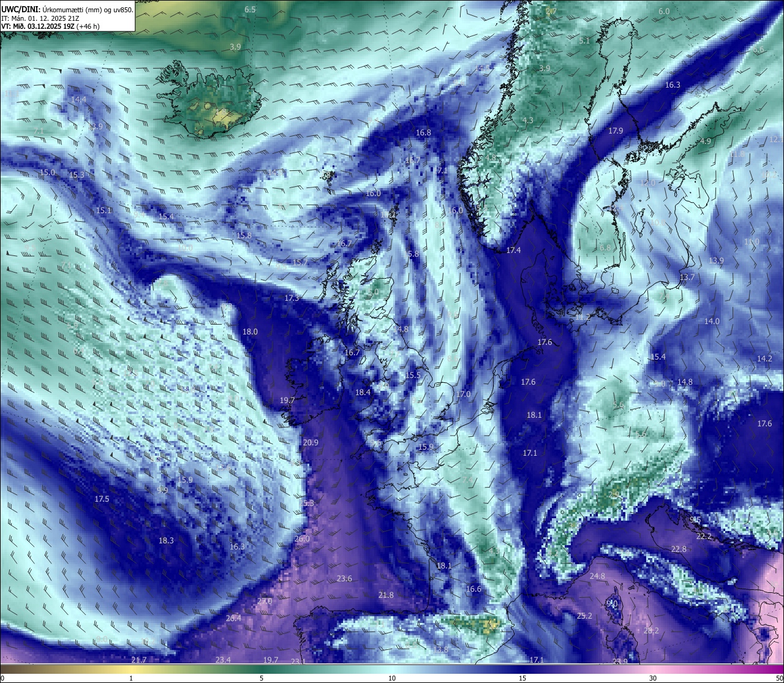Click the 17.5 value label
784x683 pixels.
click(102, 499)
